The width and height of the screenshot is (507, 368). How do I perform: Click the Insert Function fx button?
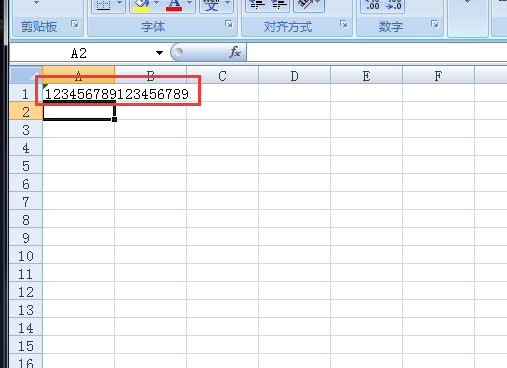(235, 52)
